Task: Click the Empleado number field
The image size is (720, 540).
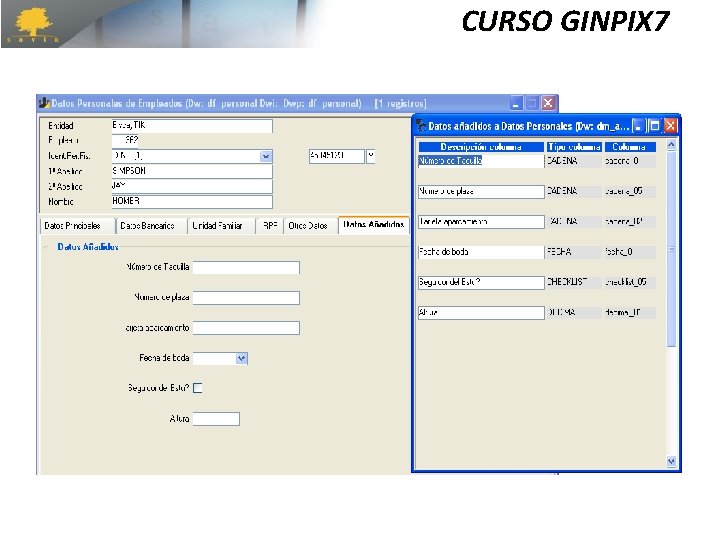Action: pos(125,141)
